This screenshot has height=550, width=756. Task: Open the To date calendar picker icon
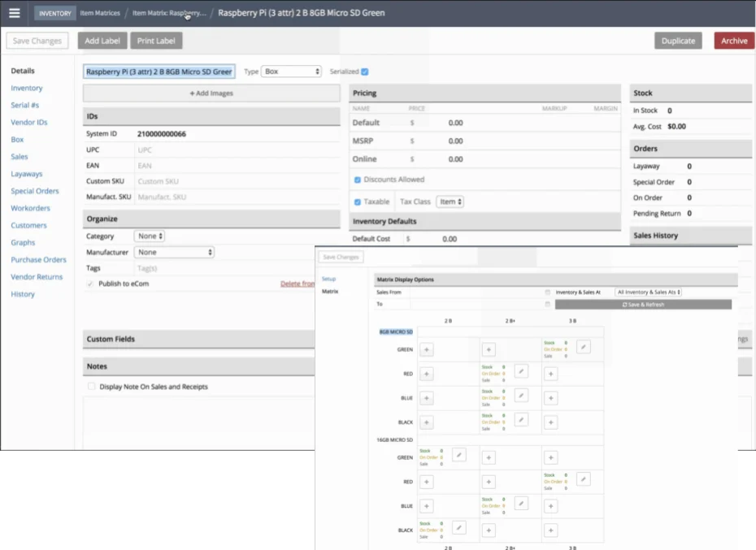tap(547, 304)
